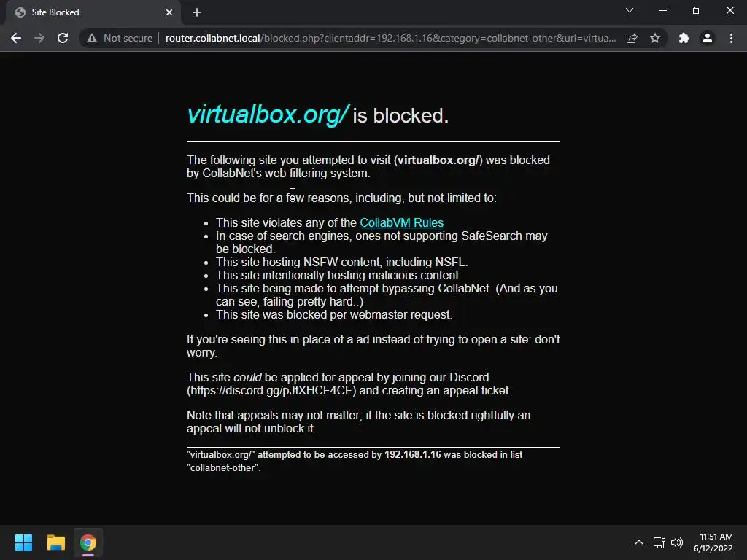Click the bold 192.168.1.16 address text
Image resolution: width=747 pixels, height=560 pixels.
click(x=413, y=455)
